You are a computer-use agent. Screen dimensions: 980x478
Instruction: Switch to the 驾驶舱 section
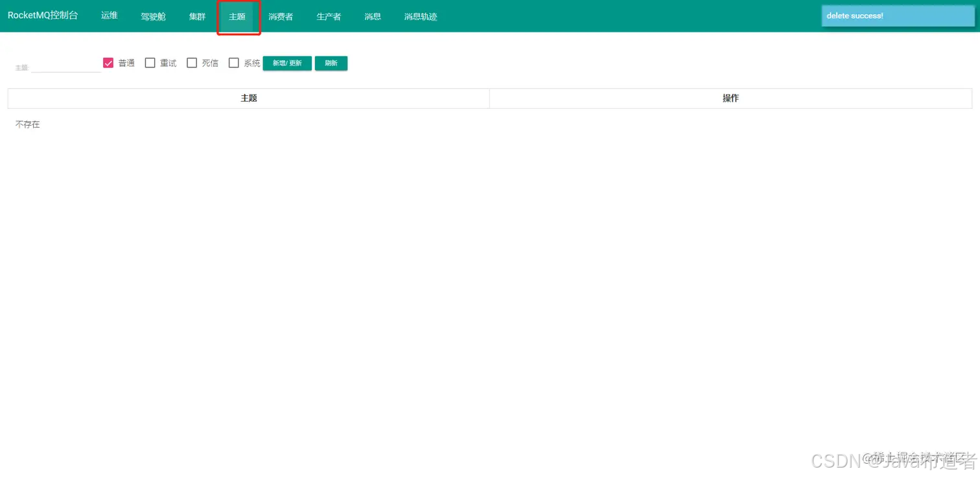pyautogui.click(x=153, y=16)
